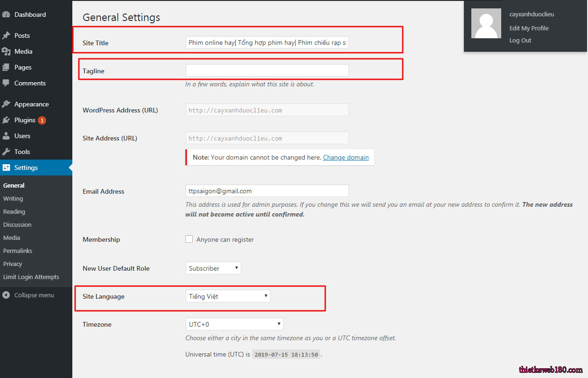Screen dimensions: 588x378
Task: Click the 'Change domain' link
Action: (x=346, y=157)
